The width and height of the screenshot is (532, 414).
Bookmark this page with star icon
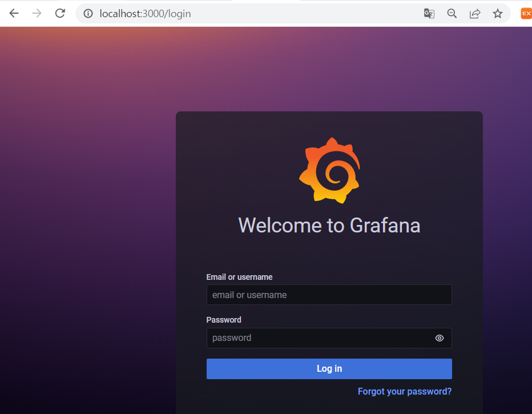pos(497,14)
